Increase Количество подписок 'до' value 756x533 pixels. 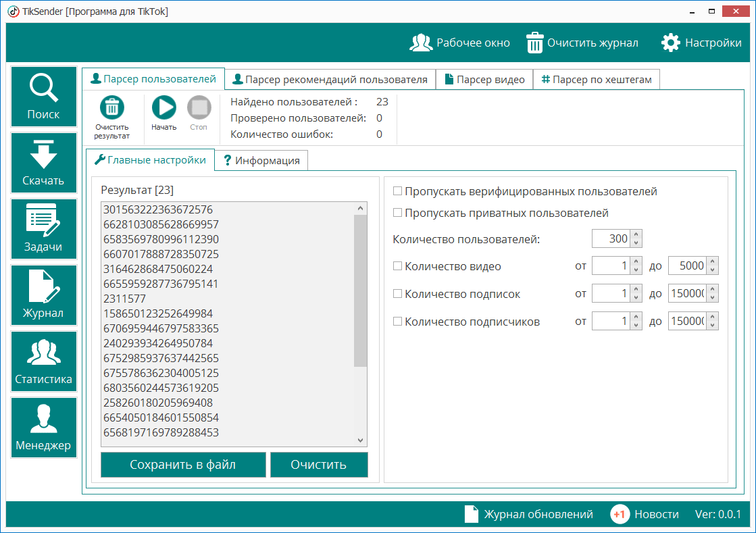[x=713, y=289]
